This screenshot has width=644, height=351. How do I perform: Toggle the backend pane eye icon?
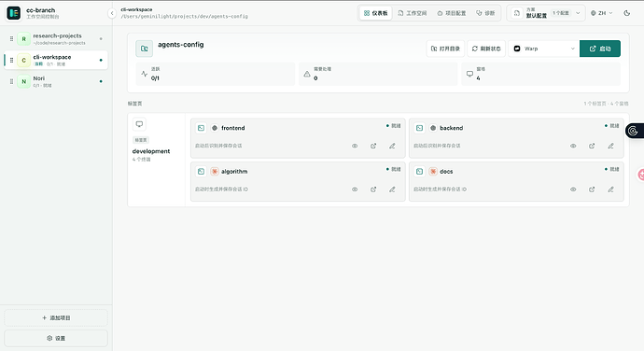tap(573, 146)
